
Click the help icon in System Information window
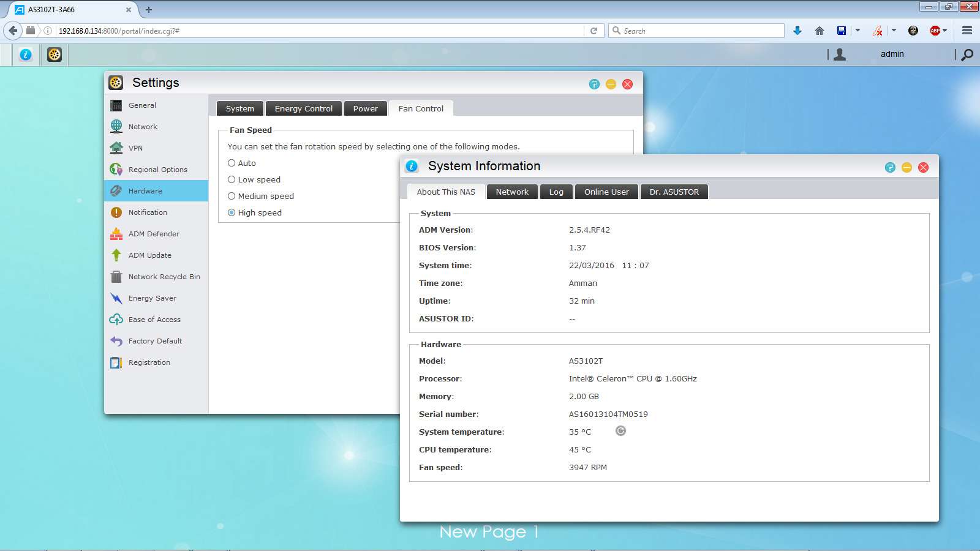pyautogui.click(x=890, y=168)
